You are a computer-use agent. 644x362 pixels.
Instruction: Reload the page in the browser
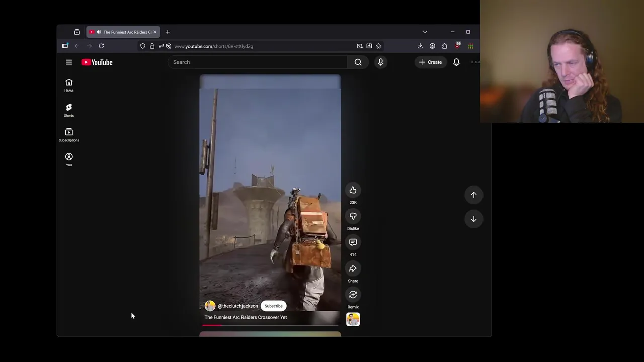(101, 46)
